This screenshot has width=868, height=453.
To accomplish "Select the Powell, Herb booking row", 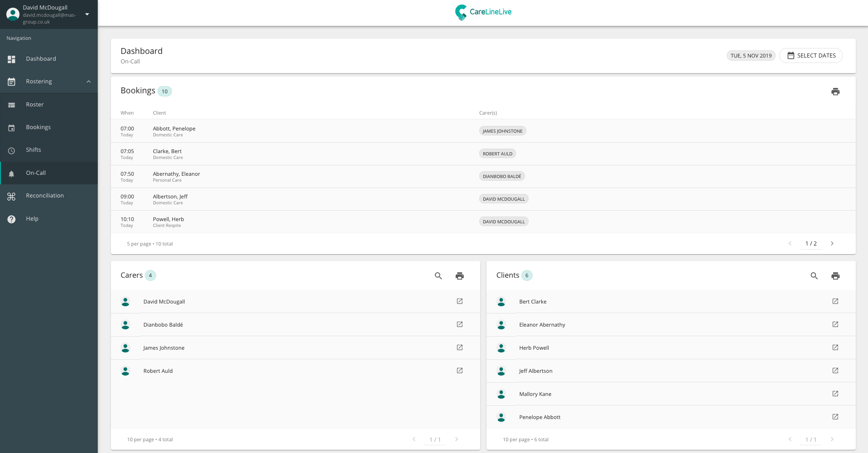I will 483,222.
